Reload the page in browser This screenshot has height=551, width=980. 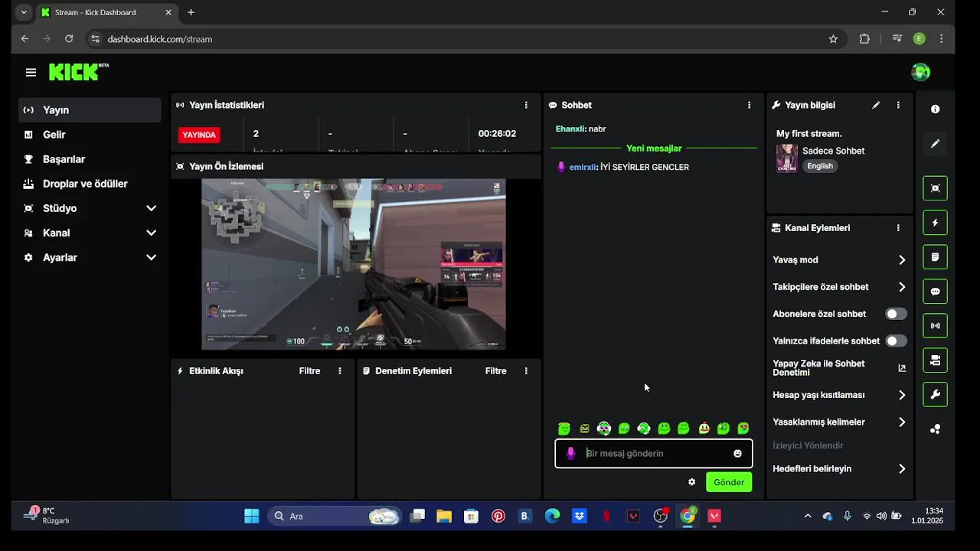pos(69,38)
